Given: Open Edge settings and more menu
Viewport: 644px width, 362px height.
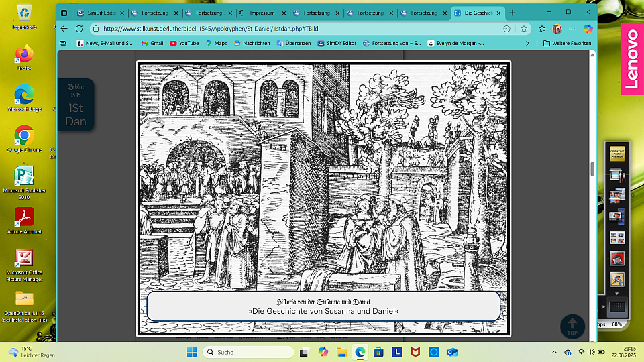Looking at the screenshot, I should (x=572, y=29).
